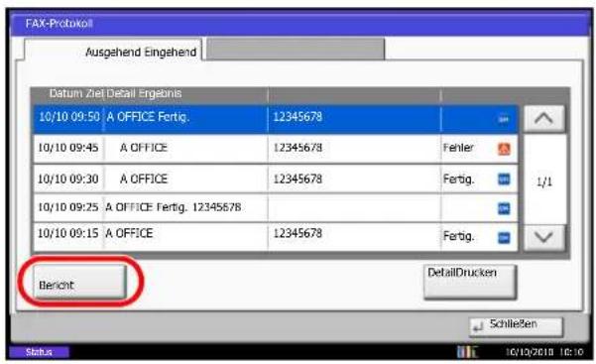Click number 12345678 in the 09:45 row
596x364 pixels.
pyautogui.click(x=298, y=148)
